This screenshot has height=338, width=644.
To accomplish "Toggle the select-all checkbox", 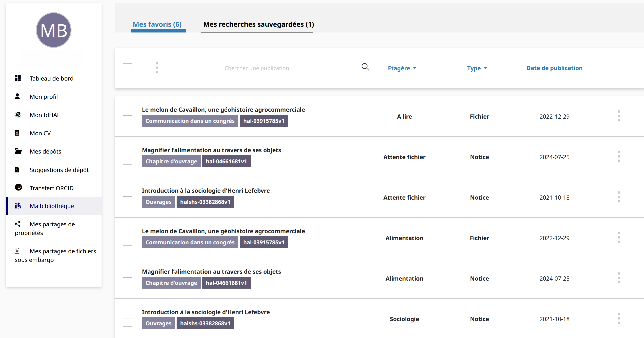I will click(x=128, y=68).
